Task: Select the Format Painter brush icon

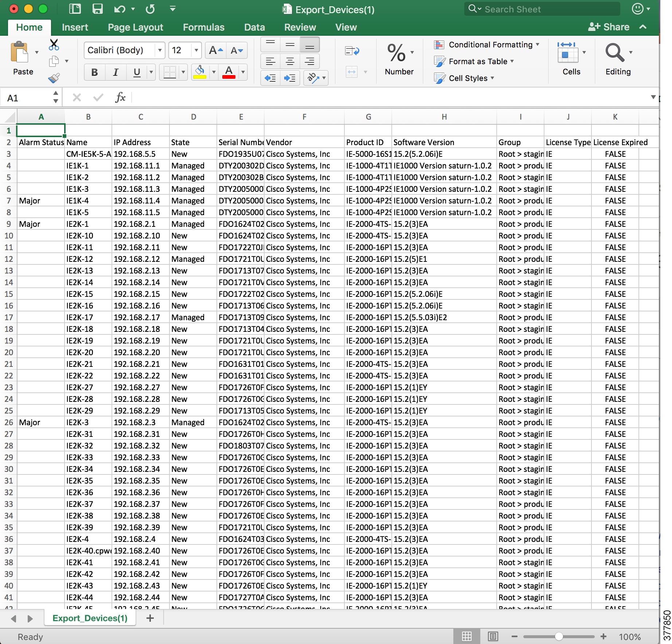Action: 54,78
